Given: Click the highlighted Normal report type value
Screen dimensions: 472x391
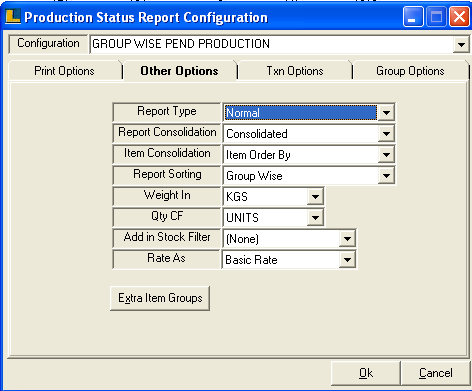Looking at the screenshot, I should 301,113.
